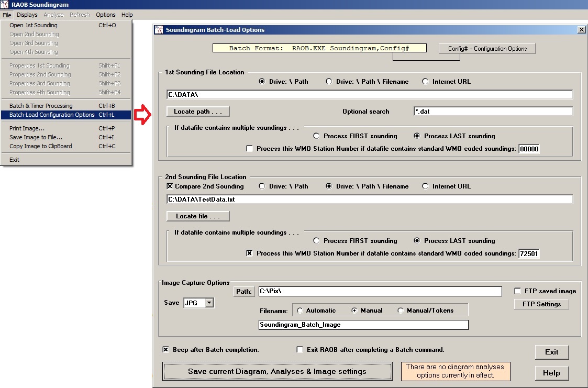Screen dimensions: 588x388
Task: Select Manual filename option
Action: [354, 311]
